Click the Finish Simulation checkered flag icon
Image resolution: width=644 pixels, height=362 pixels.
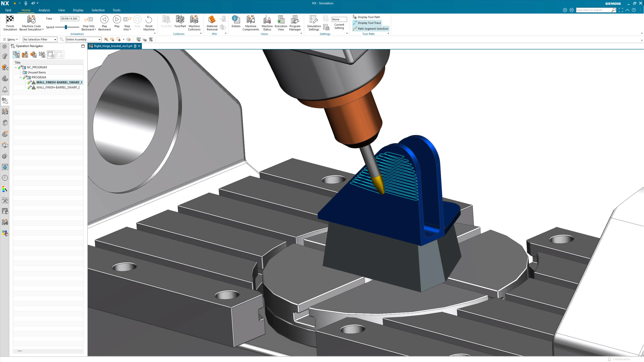10,19
